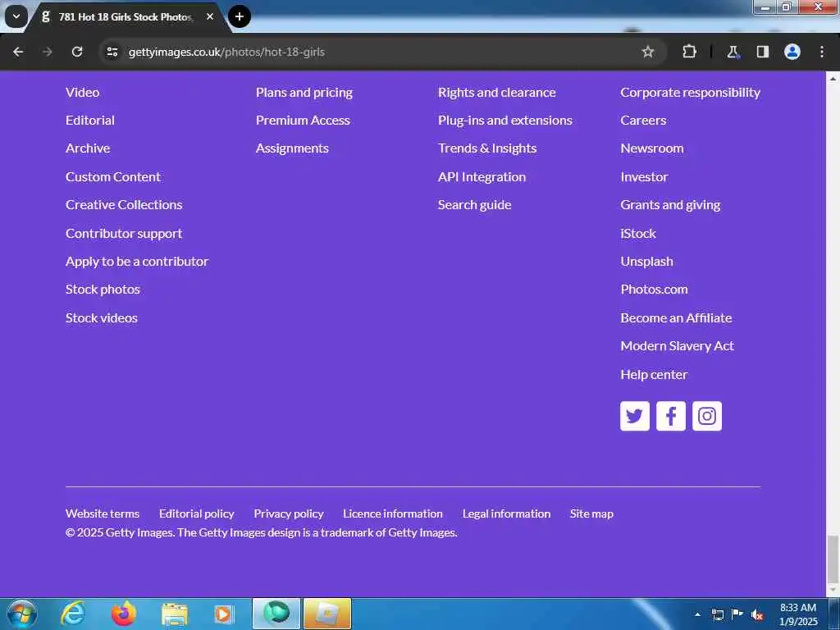Open the Investor link
Viewport: 840px width, 630px height.
coord(644,177)
